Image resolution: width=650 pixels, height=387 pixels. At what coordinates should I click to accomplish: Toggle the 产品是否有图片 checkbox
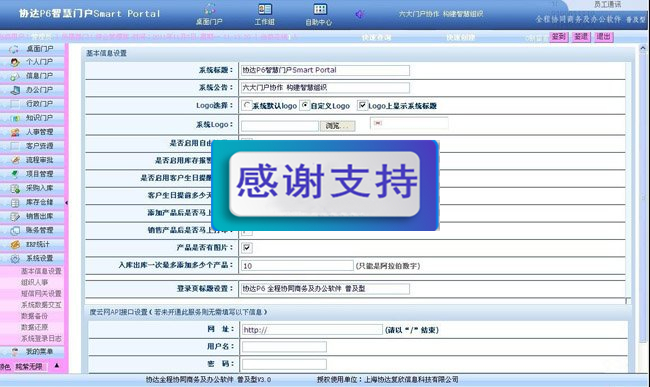coord(247,248)
